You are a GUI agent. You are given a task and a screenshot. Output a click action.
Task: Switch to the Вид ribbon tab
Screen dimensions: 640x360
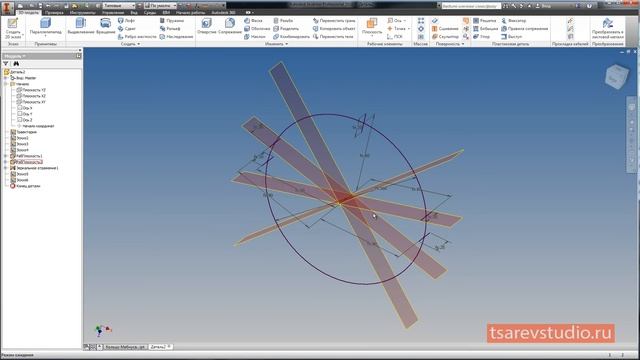tap(134, 13)
